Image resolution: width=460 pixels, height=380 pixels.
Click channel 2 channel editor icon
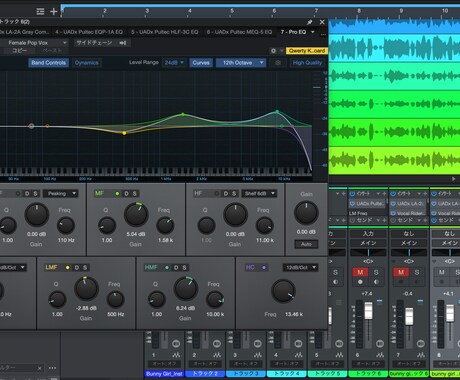(217, 343)
